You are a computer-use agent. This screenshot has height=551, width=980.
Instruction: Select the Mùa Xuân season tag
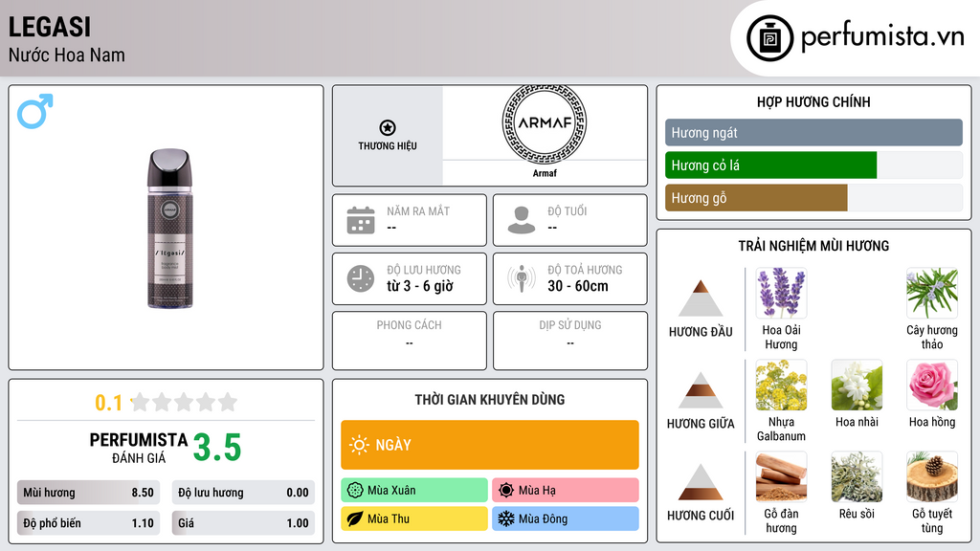click(x=414, y=491)
